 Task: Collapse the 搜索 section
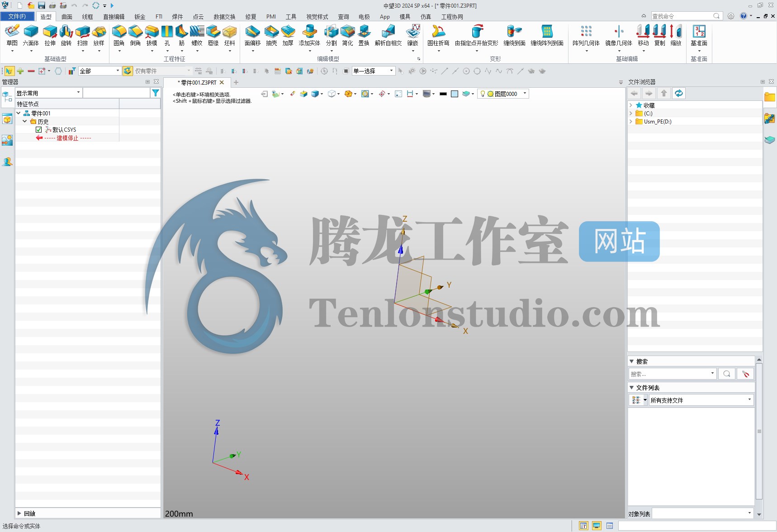pyautogui.click(x=632, y=361)
